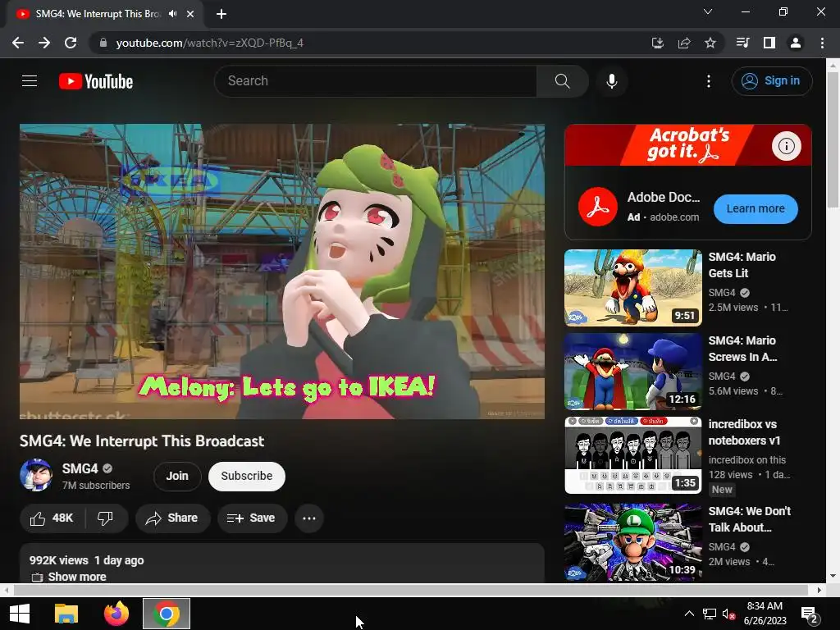Open YouTube settings three-dot menu
840x630 pixels.
pyautogui.click(x=708, y=81)
